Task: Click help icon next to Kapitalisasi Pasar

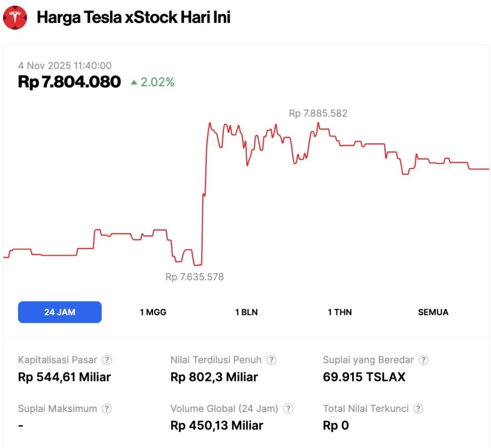Action: click(106, 360)
